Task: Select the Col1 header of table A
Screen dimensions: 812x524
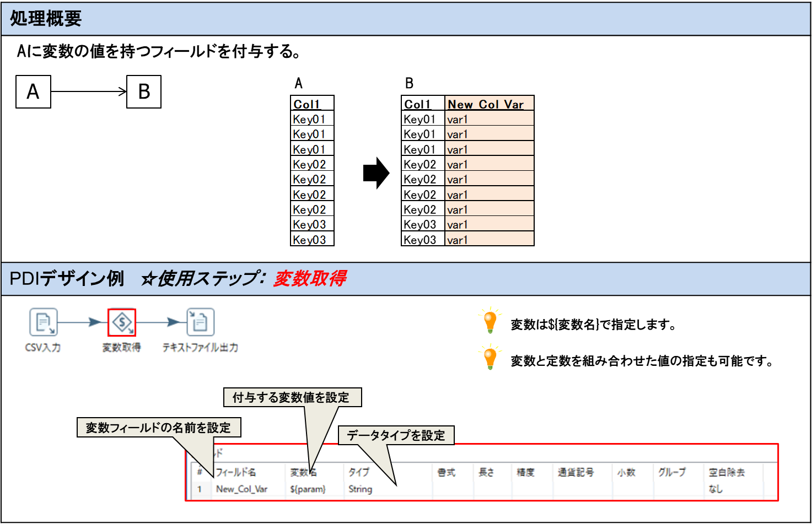Action: (312, 104)
